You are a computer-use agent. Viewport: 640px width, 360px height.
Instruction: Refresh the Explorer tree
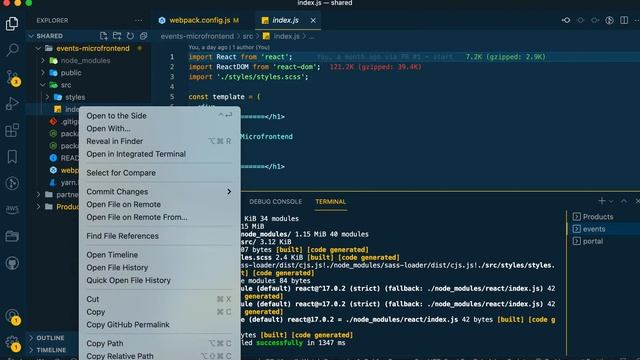tap(130, 36)
